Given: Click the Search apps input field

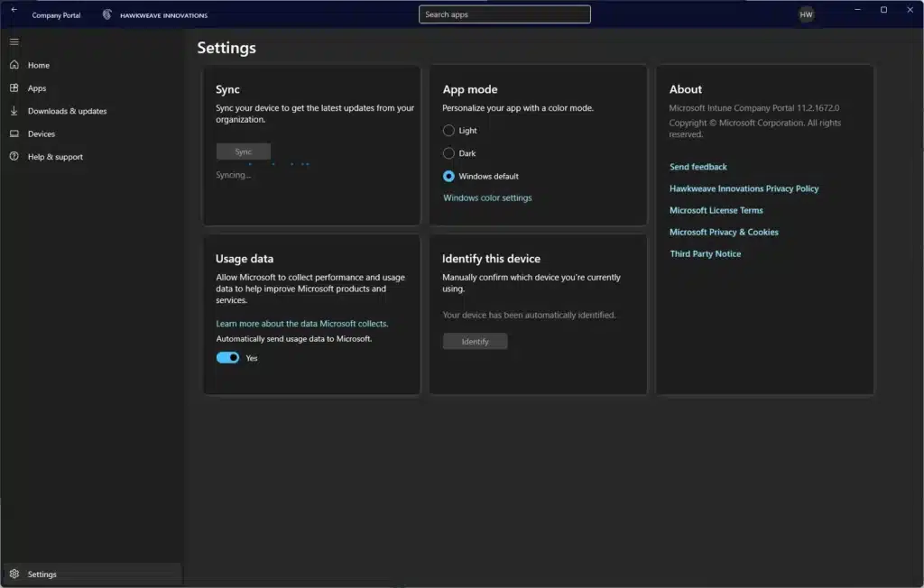Looking at the screenshot, I should (504, 14).
